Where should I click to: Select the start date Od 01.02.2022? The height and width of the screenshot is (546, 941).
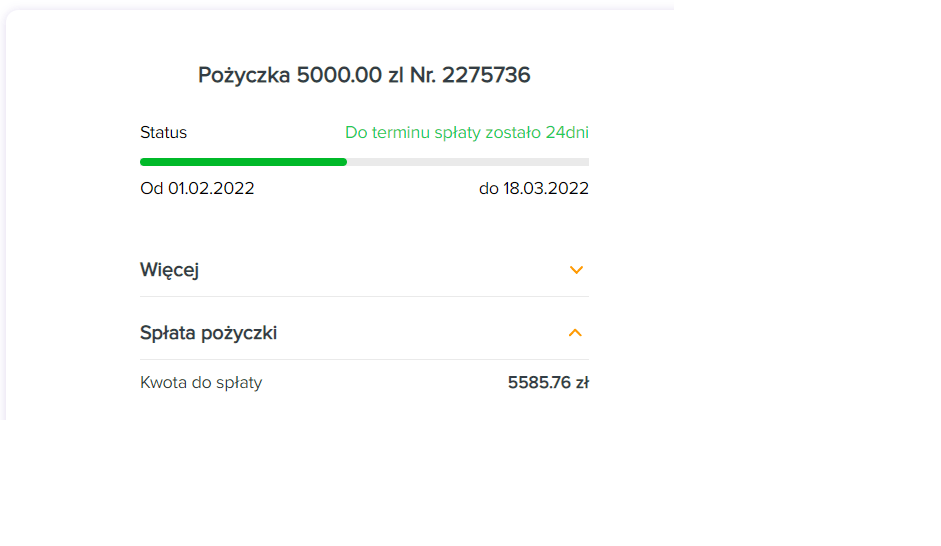pyautogui.click(x=197, y=188)
